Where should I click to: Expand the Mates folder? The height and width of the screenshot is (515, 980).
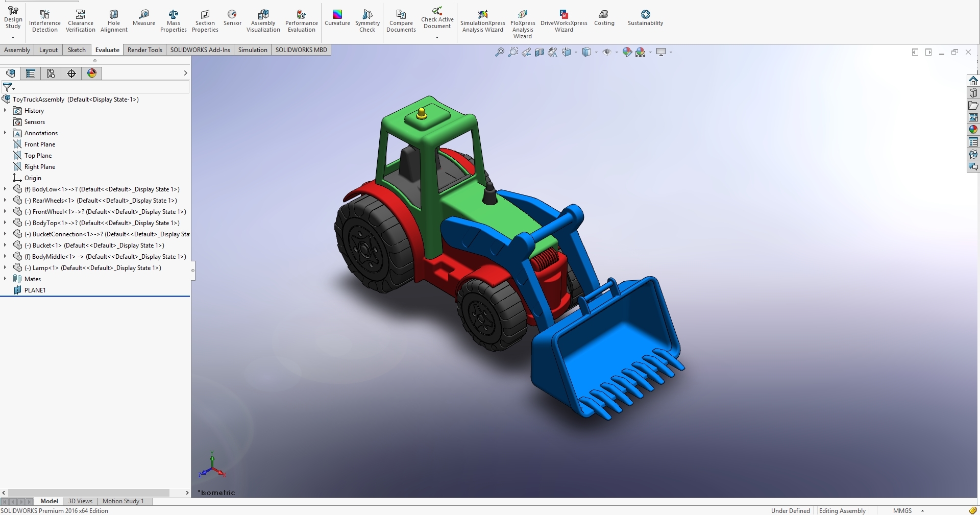pos(5,279)
